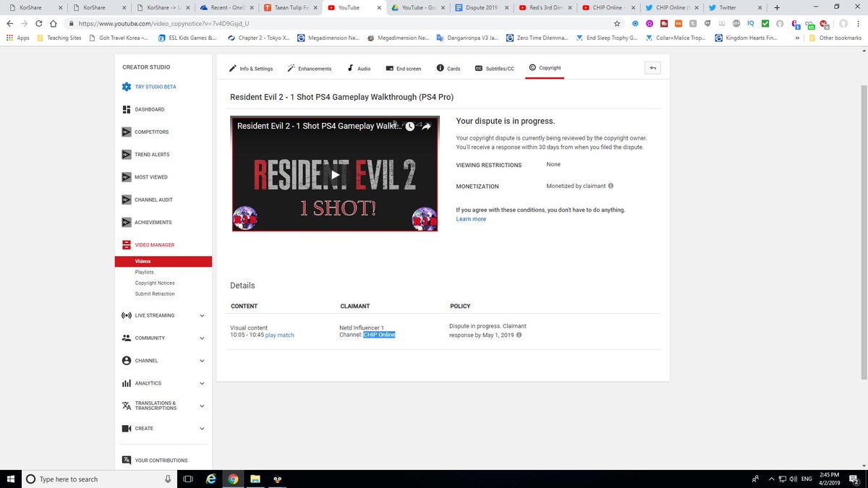Switch to the Audio tab
This screenshot has height=488, width=868.
point(359,69)
